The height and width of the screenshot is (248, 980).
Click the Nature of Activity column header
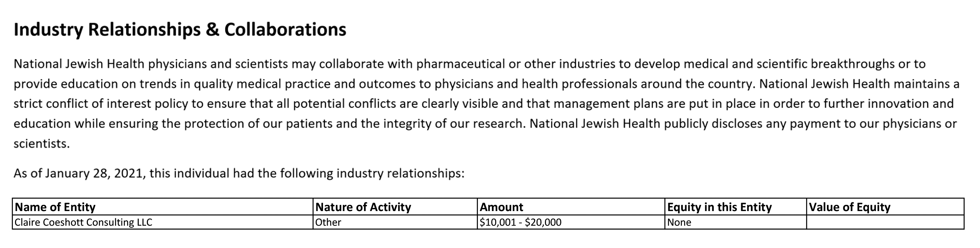pyautogui.click(x=363, y=207)
